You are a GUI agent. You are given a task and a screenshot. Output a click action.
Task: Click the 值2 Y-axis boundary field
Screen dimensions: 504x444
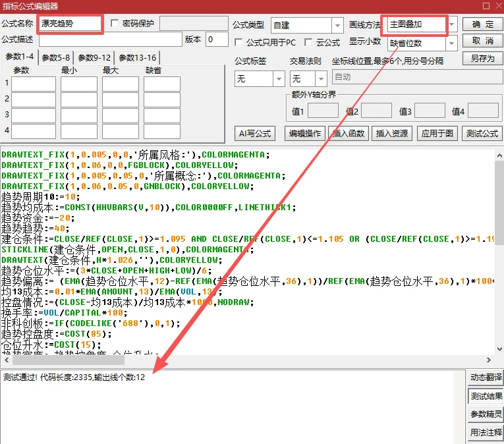[376, 111]
